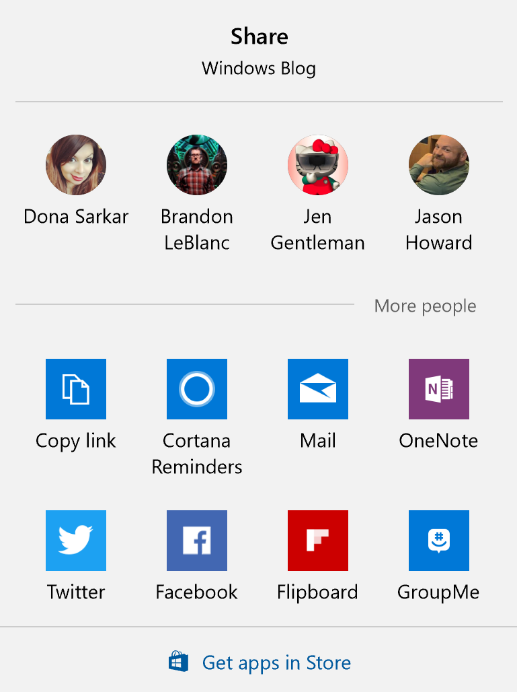Click the Copy link icon

(76, 389)
